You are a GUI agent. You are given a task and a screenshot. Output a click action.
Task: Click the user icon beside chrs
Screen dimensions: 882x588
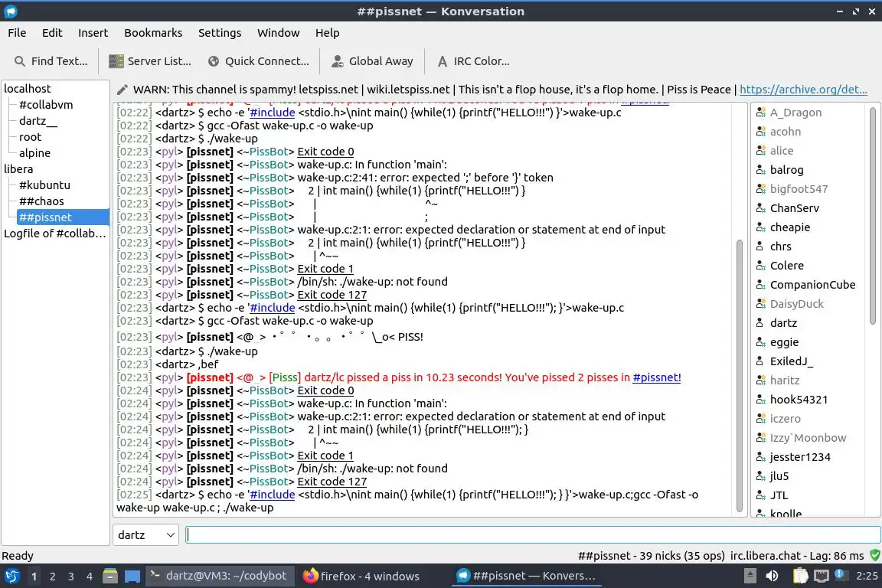(760, 247)
